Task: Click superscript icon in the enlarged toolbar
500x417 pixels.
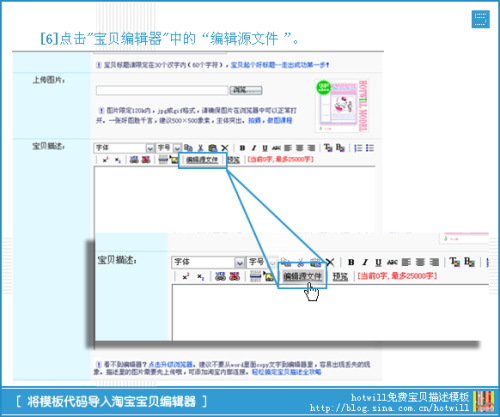Action: tap(186, 276)
